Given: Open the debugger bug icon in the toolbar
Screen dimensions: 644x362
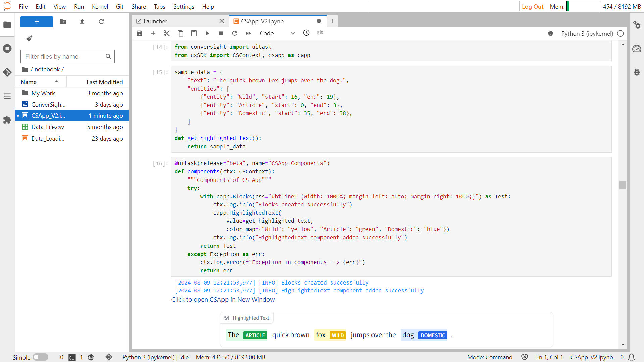Looking at the screenshot, I should pyautogui.click(x=550, y=33).
